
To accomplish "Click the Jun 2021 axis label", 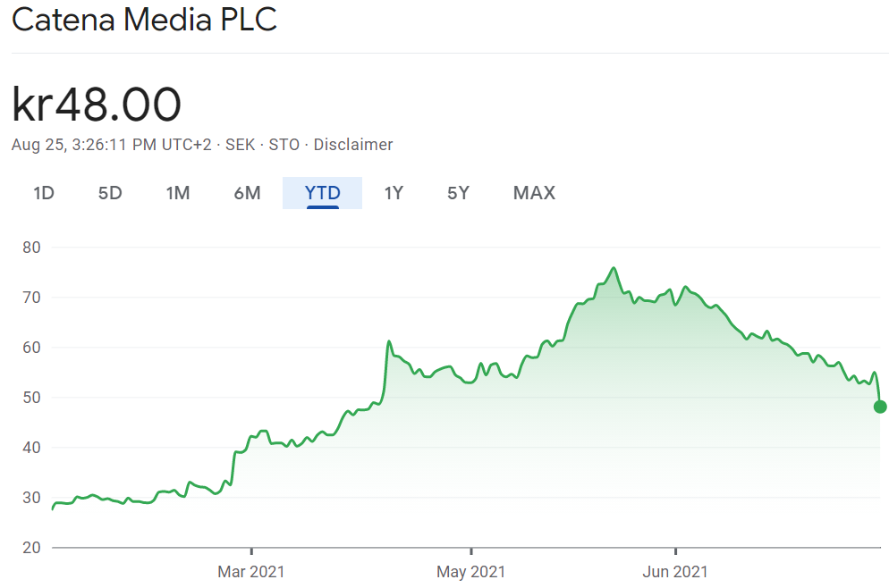I will (x=675, y=572).
